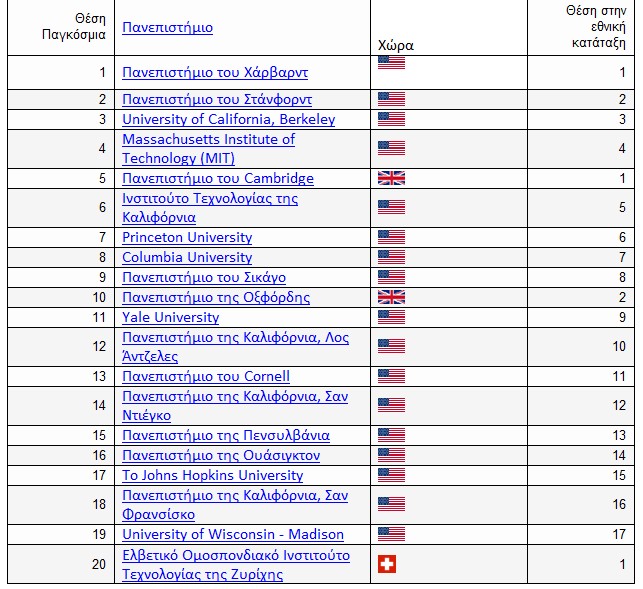
Task: Click the US flag in Columbia row
Action: point(391,257)
